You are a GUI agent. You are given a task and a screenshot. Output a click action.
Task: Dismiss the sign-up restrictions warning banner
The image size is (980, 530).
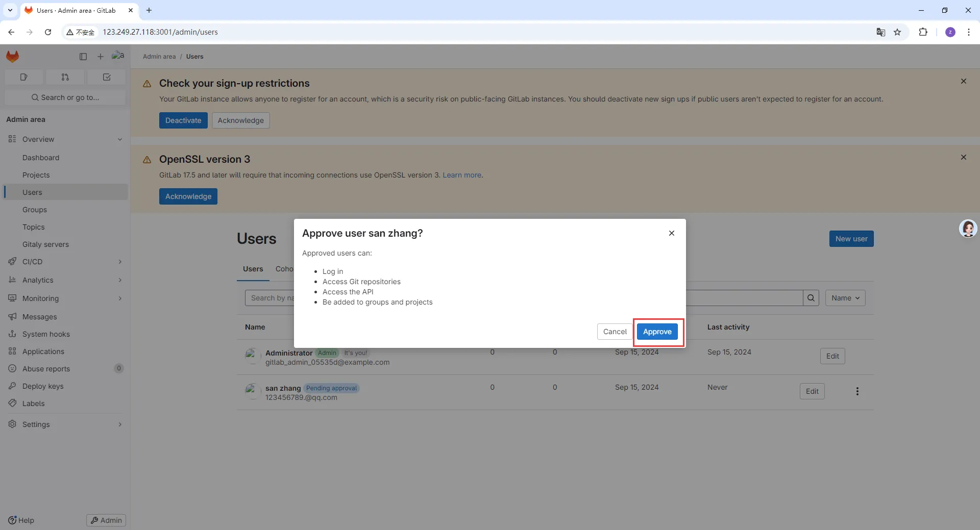tap(964, 81)
